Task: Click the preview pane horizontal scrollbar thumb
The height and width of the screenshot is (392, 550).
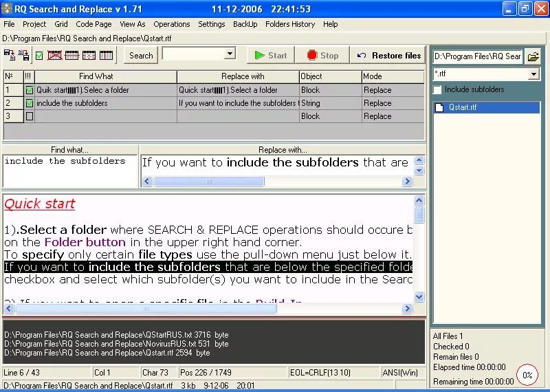Action: [x=146, y=309]
